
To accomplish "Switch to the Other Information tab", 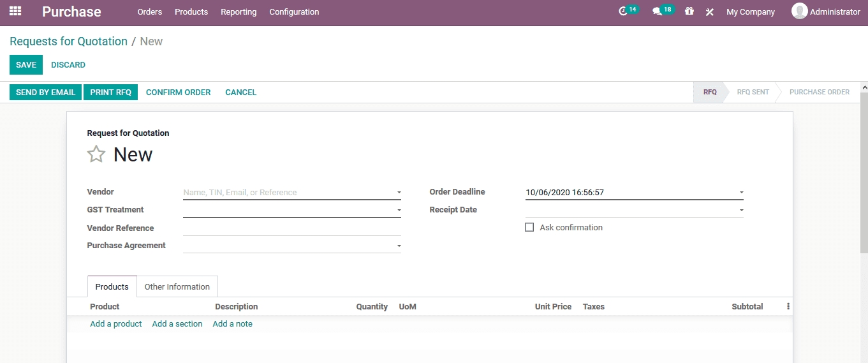I will coord(177,287).
